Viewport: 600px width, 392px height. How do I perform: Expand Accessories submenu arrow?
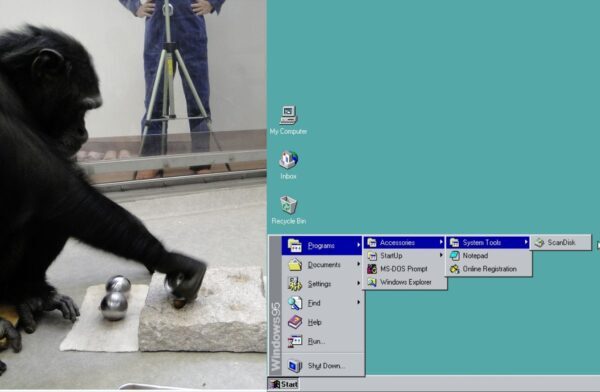441,242
